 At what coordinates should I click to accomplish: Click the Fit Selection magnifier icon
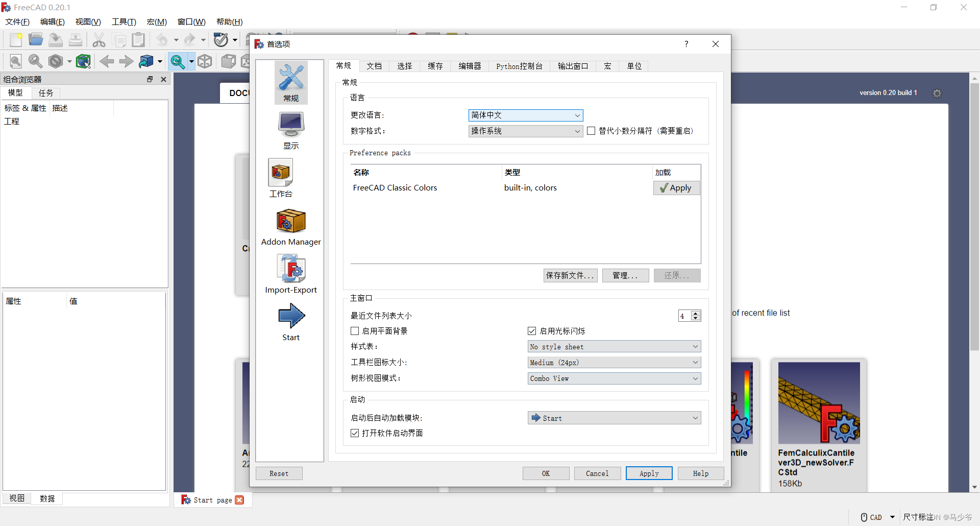[x=36, y=61]
